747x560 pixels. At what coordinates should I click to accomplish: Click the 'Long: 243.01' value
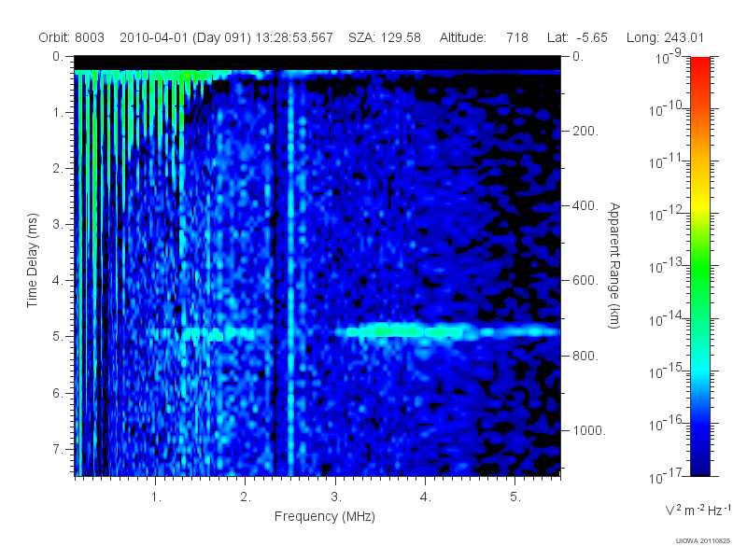[665, 37]
